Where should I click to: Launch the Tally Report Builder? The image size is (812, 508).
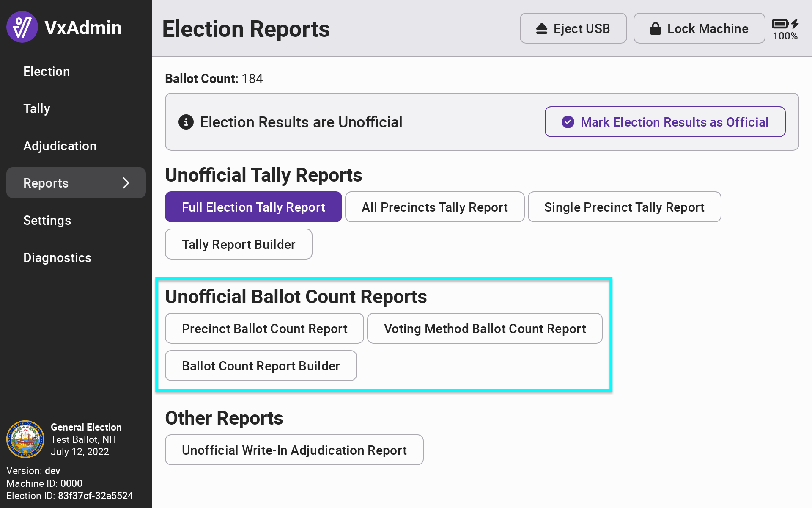tap(239, 244)
